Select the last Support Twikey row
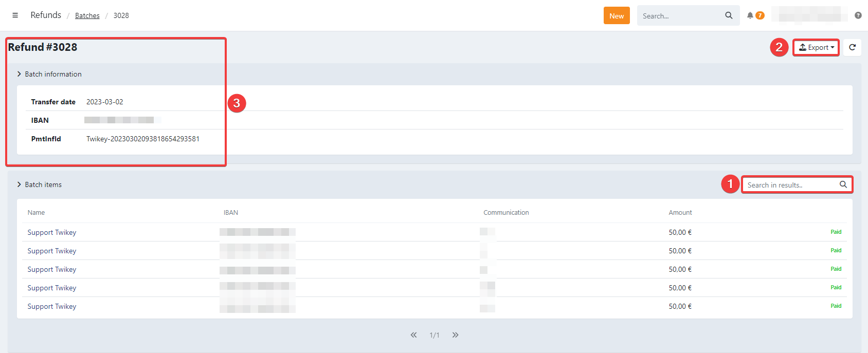 52,306
